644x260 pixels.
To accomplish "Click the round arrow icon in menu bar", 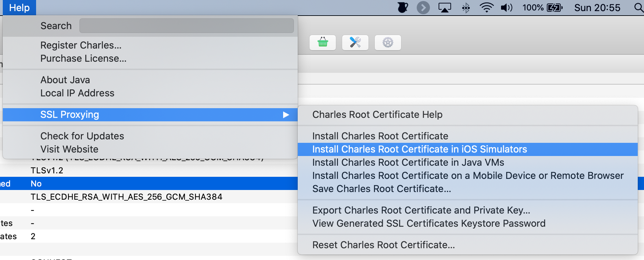I will [x=423, y=8].
